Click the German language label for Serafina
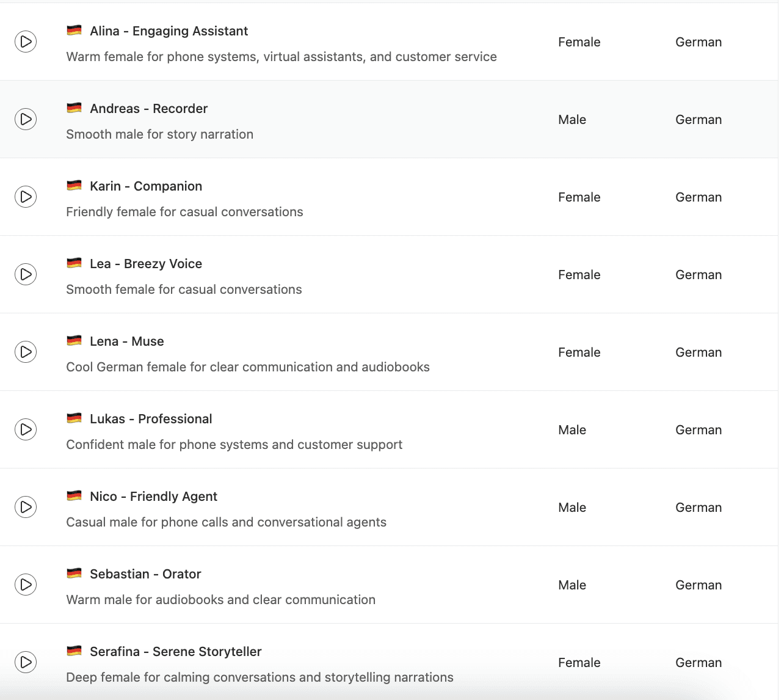Screen dimensions: 784x700 point(699,663)
